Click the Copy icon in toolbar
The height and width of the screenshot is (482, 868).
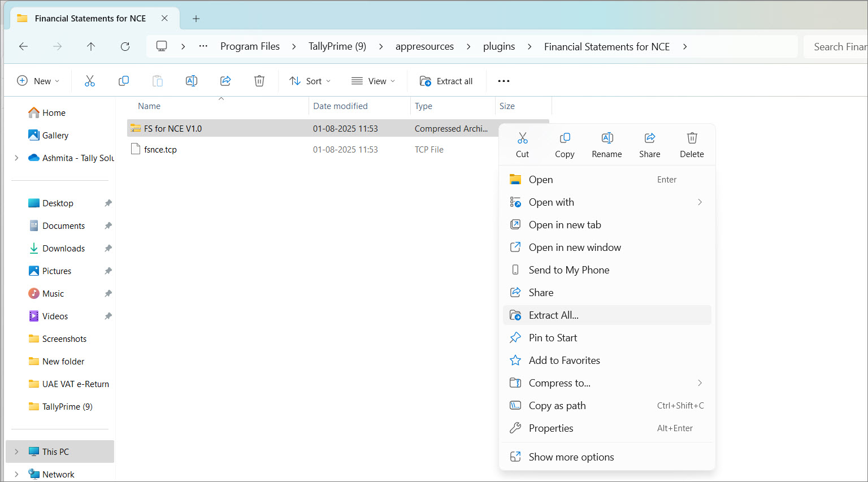click(x=124, y=81)
